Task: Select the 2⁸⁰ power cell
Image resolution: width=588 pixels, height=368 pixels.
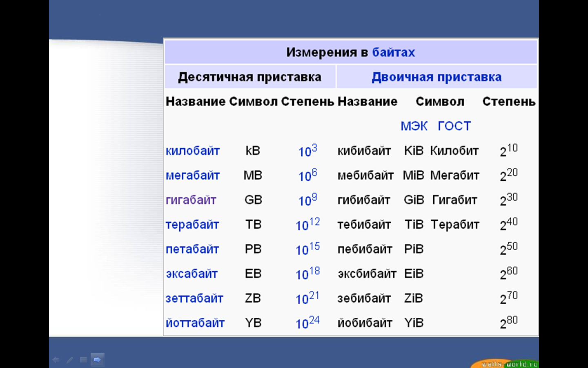Action: [x=509, y=323]
